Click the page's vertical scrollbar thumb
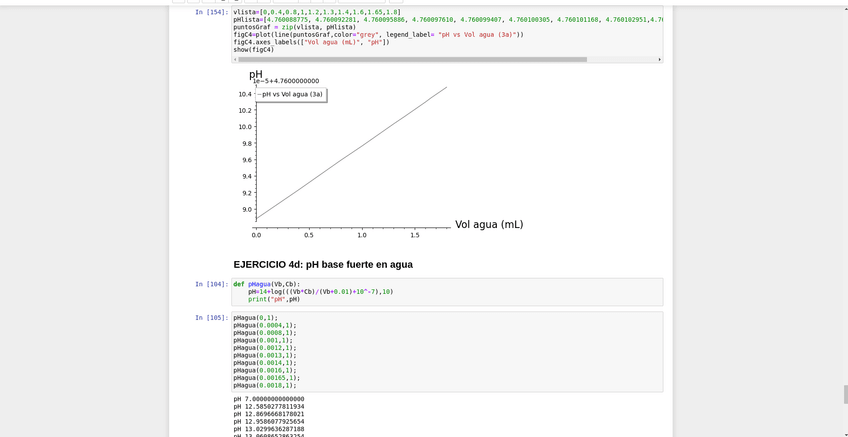 (x=844, y=393)
